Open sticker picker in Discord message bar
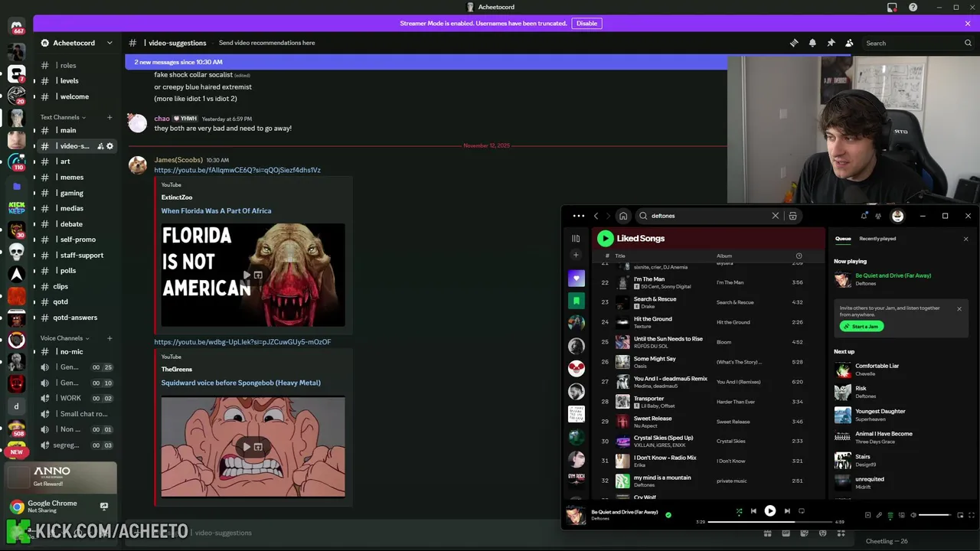 point(804,533)
